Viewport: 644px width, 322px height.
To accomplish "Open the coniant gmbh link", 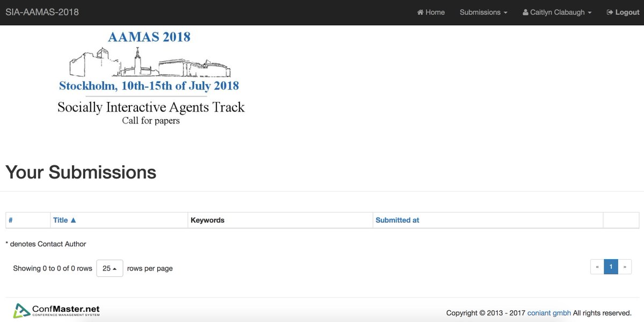I will tap(549, 313).
